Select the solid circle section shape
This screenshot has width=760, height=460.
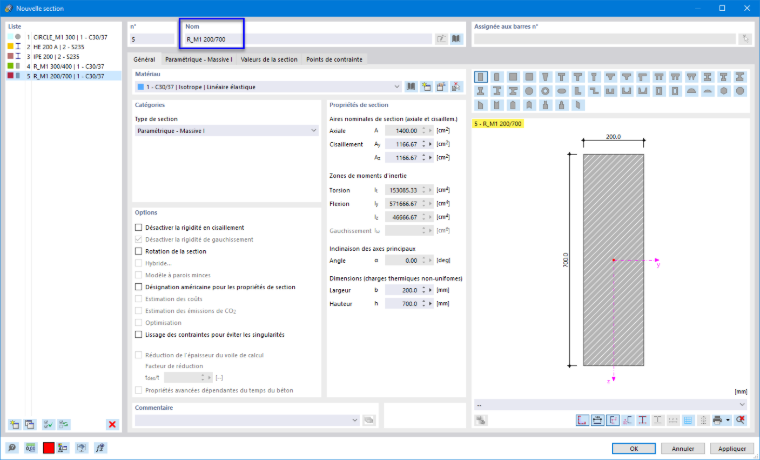529,91
